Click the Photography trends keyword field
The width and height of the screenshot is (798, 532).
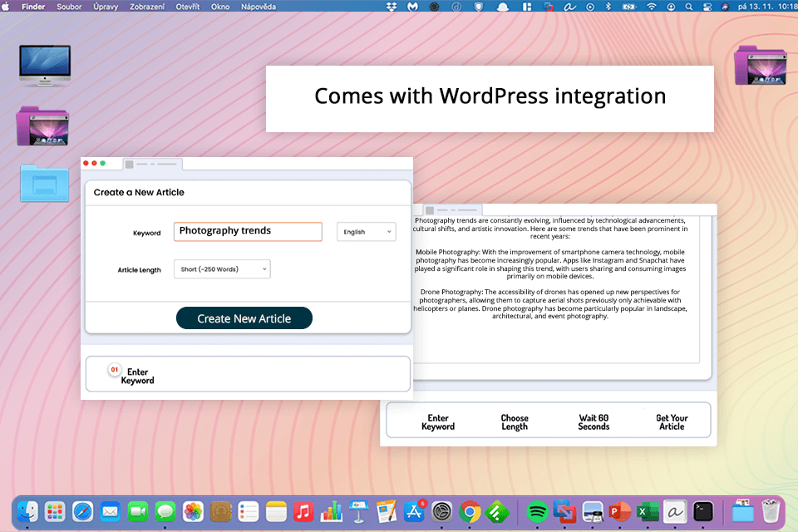(x=248, y=231)
